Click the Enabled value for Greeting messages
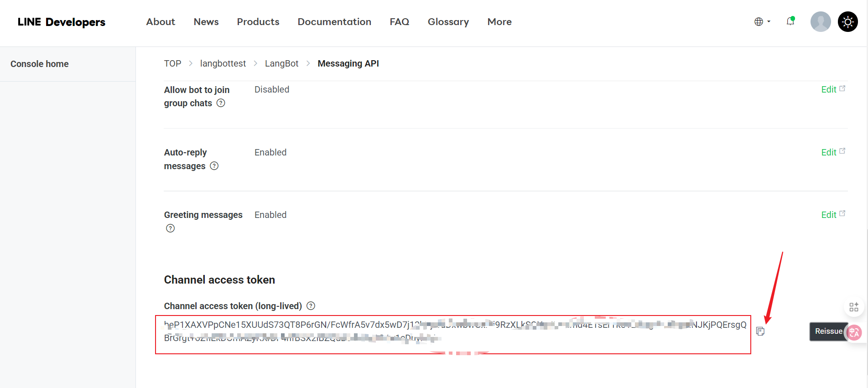Image resolution: width=868 pixels, height=388 pixels. 270,215
